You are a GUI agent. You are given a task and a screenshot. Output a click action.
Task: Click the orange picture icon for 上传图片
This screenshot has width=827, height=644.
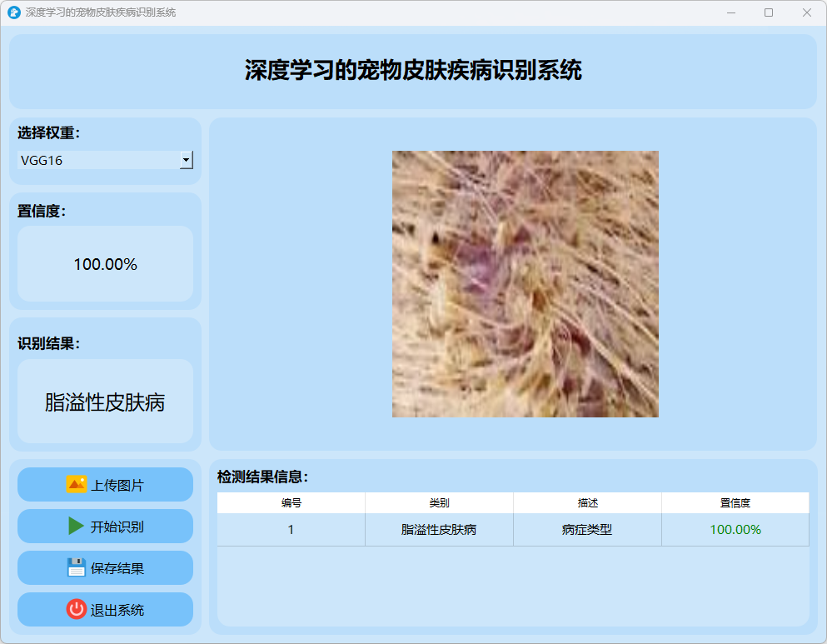click(77, 484)
